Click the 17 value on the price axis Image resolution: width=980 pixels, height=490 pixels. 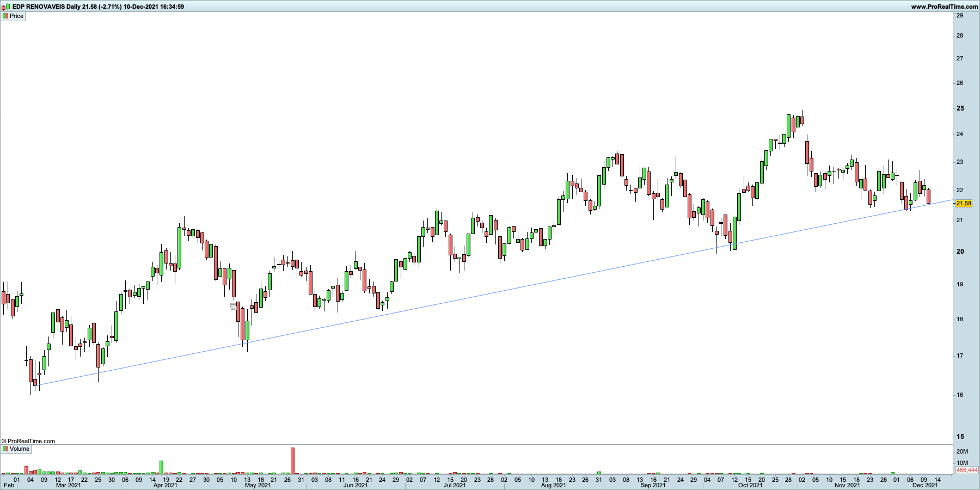[960, 356]
